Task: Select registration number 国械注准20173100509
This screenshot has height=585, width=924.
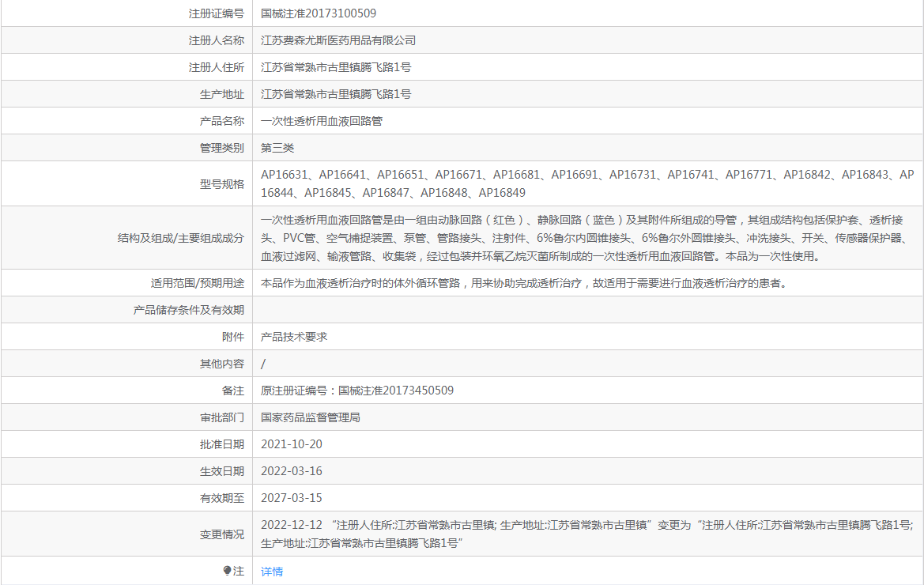Action: point(319,13)
